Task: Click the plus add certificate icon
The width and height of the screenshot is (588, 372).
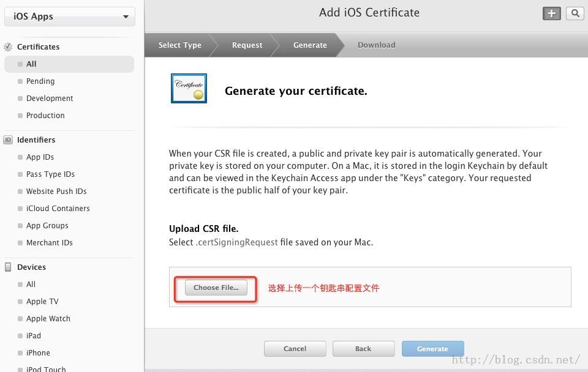Action: [552, 13]
